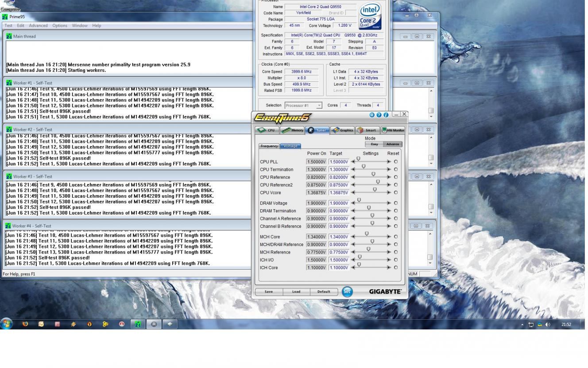Reset the CPU PLL voltage
The width and height of the screenshot is (588, 368).
click(396, 162)
